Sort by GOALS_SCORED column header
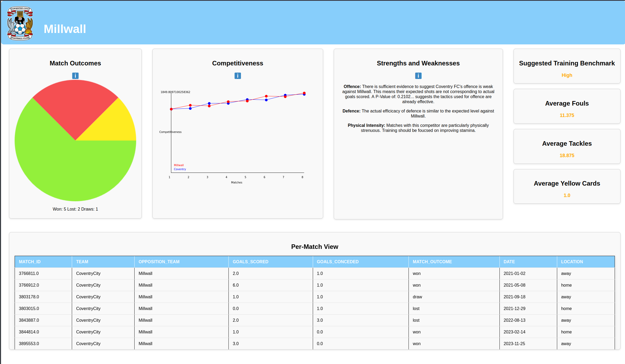 (x=250, y=262)
